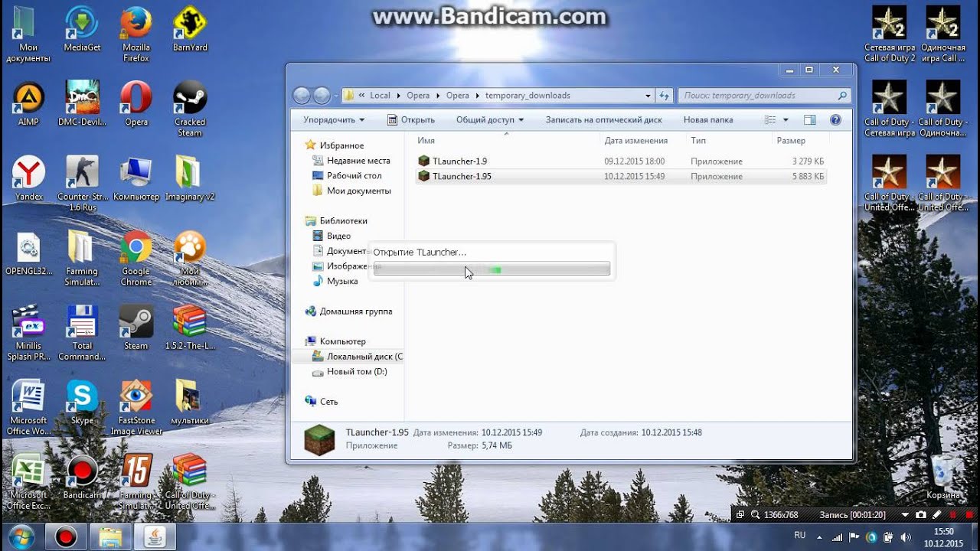Screen dimensions: 980x551
Task: Open the Упорядочить dropdown menu
Action: [334, 120]
